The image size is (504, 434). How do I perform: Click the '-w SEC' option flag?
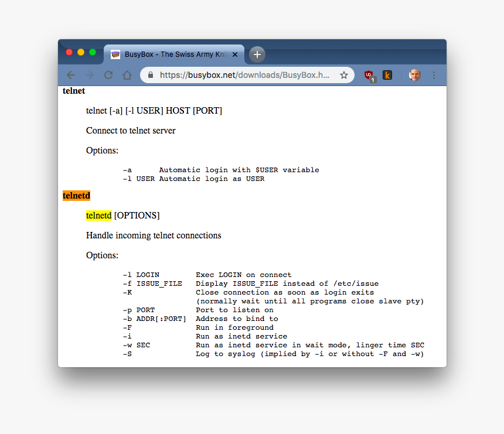[137, 346]
